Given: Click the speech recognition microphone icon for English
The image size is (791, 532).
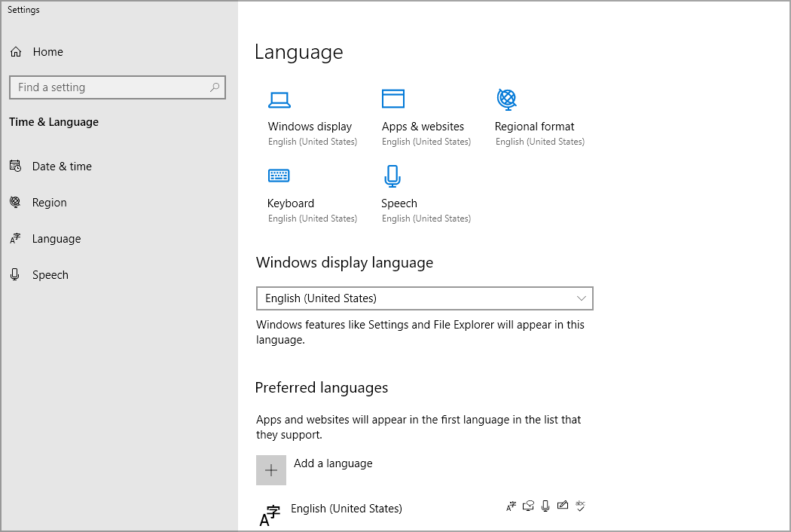Looking at the screenshot, I should (x=545, y=506).
